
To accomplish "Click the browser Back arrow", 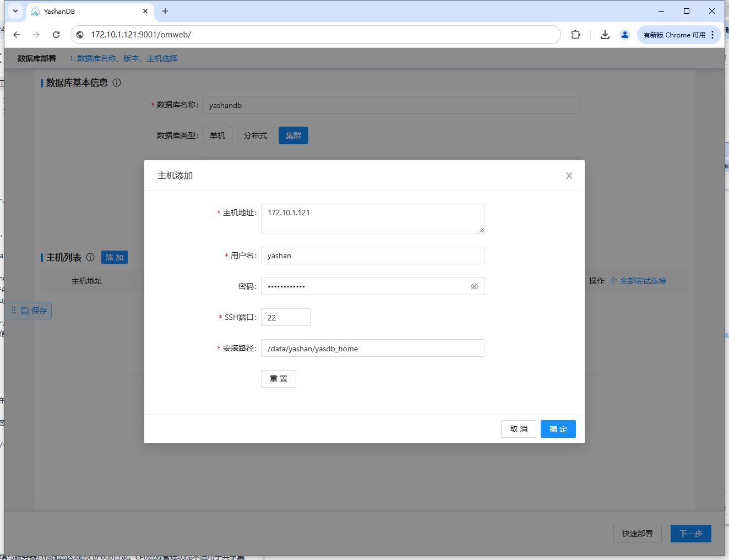I will pos(17,35).
